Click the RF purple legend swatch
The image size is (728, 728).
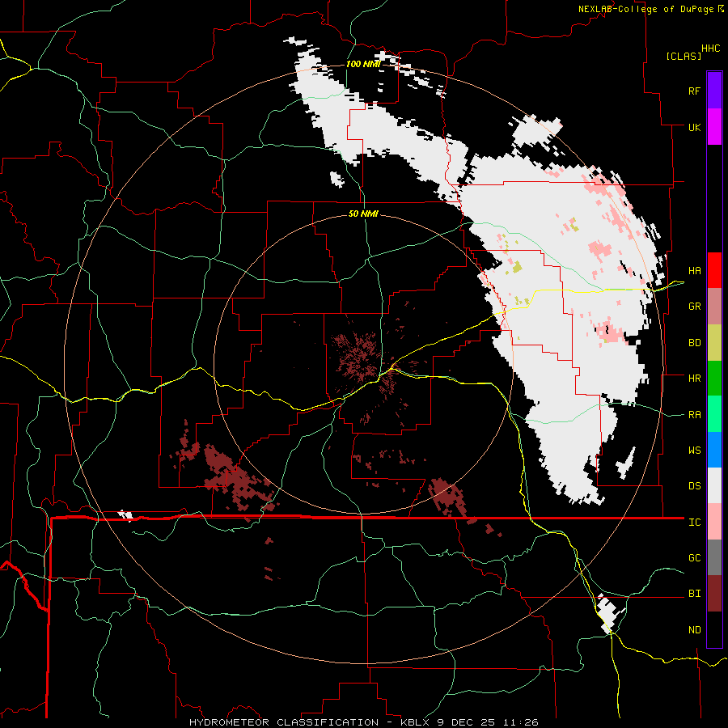[x=714, y=91]
